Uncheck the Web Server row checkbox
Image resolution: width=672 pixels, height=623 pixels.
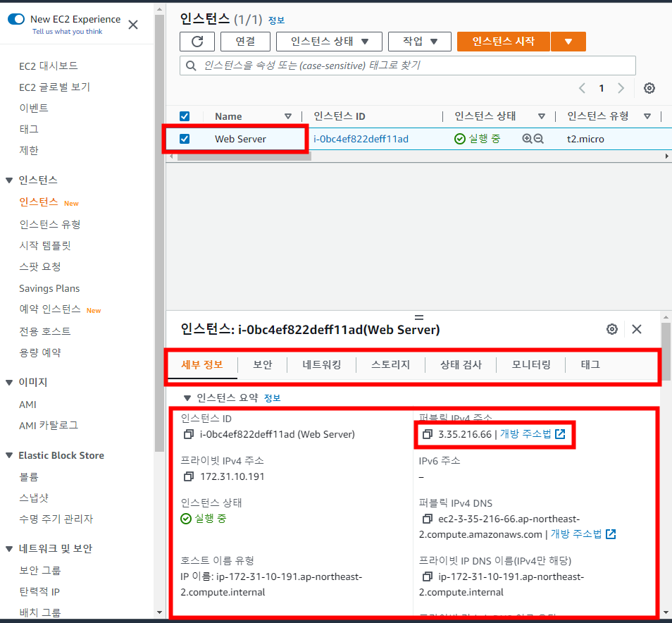click(x=185, y=139)
